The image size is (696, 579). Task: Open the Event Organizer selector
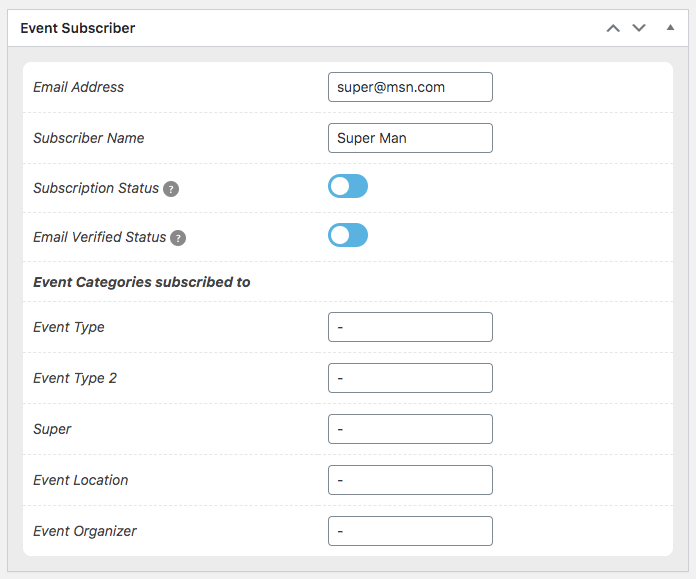point(410,531)
